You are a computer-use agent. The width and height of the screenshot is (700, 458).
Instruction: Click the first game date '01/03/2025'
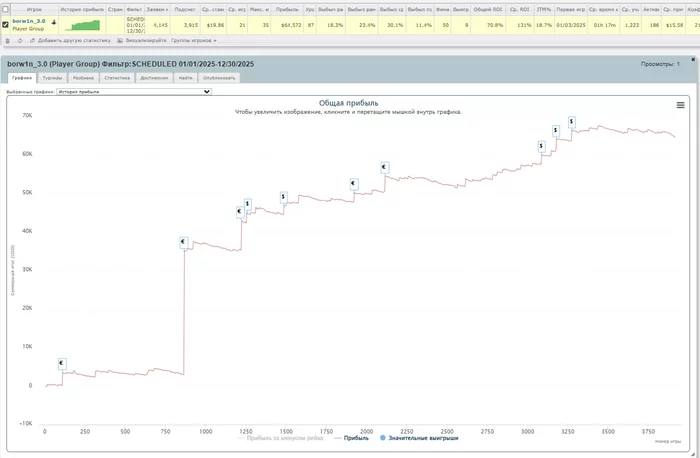pos(571,25)
